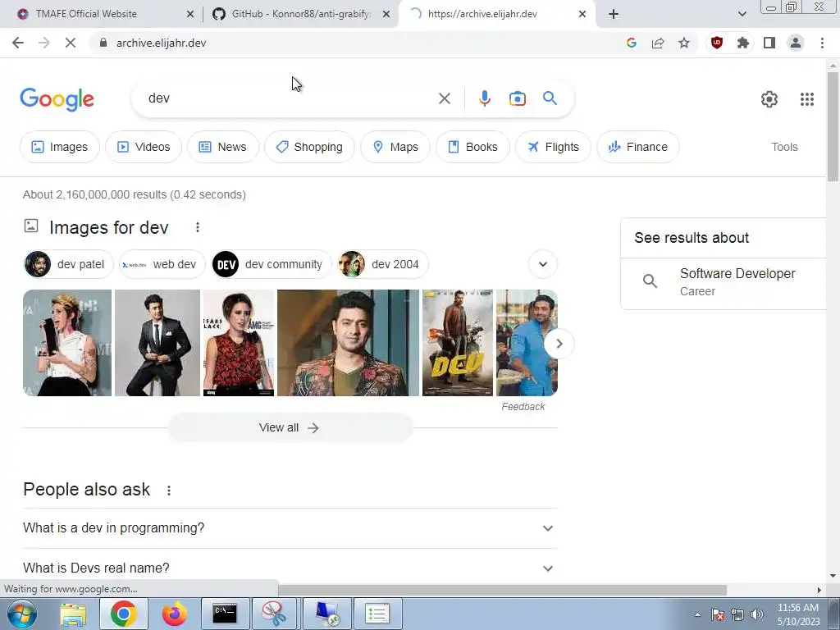840x630 pixels.
Task: Open File Explorer from taskbar
Action: tap(73, 614)
